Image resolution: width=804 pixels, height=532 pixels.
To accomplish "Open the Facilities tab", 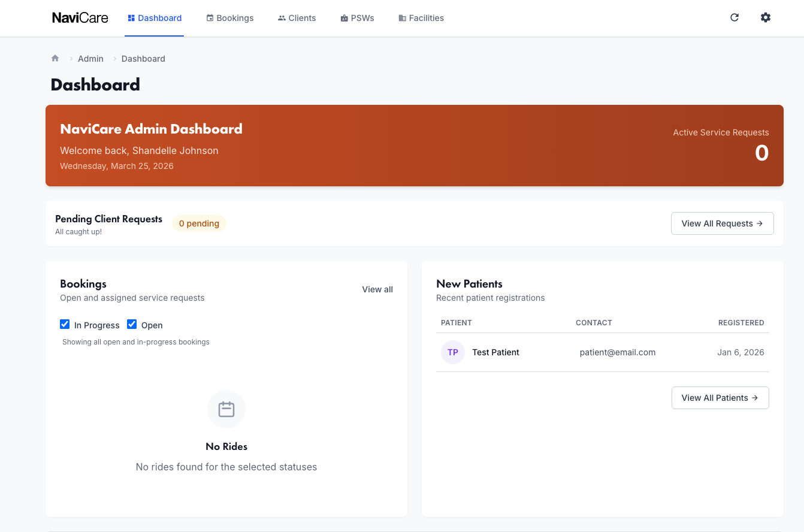I will click(421, 18).
